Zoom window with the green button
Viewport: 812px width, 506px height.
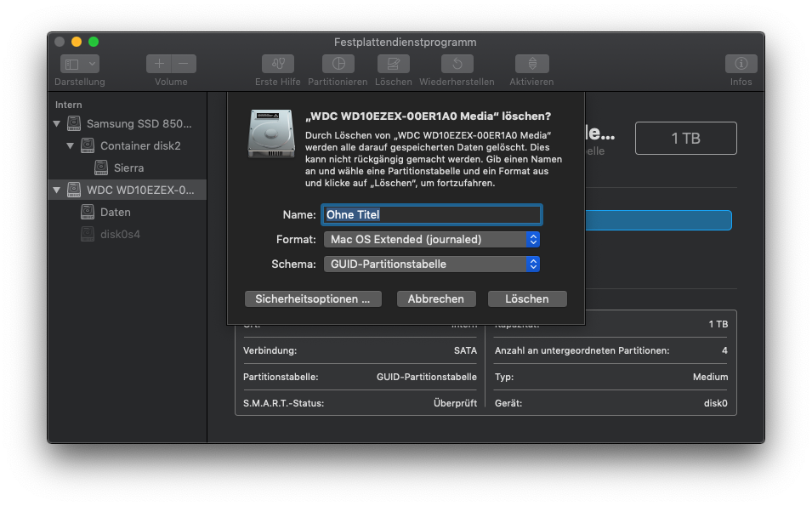click(x=94, y=42)
